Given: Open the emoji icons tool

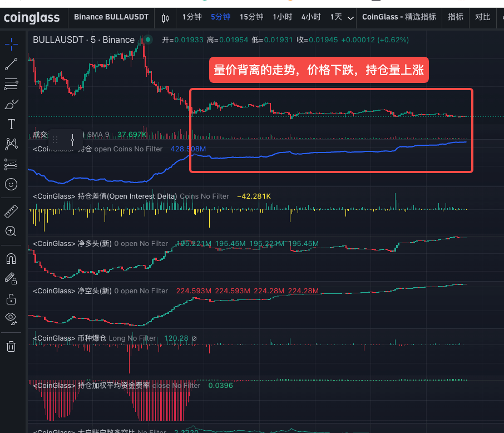Looking at the screenshot, I should (x=11, y=184).
